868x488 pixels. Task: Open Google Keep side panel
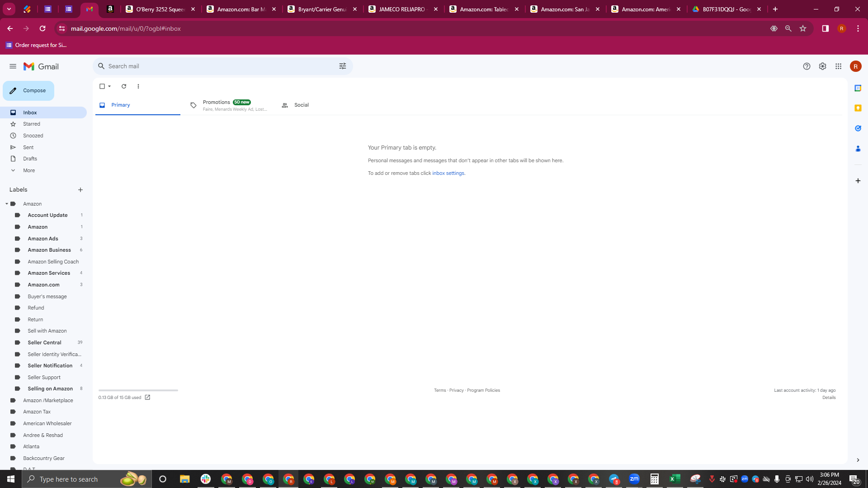click(x=858, y=108)
